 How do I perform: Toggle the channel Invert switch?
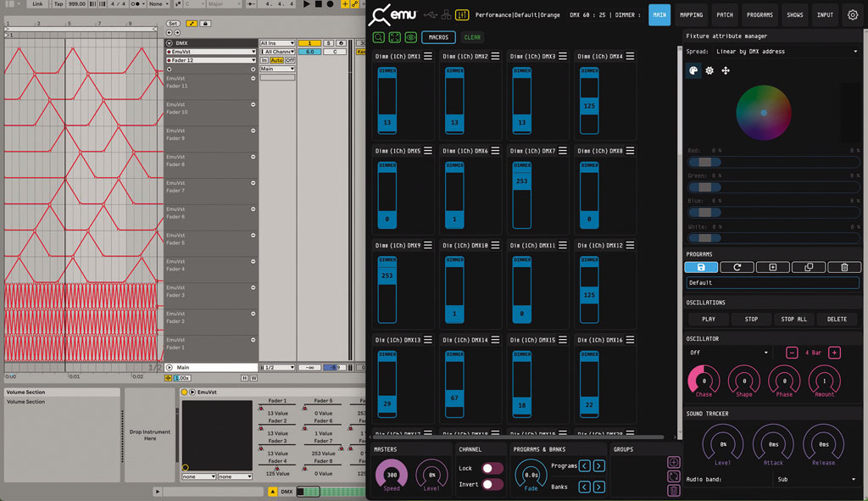pos(492,484)
